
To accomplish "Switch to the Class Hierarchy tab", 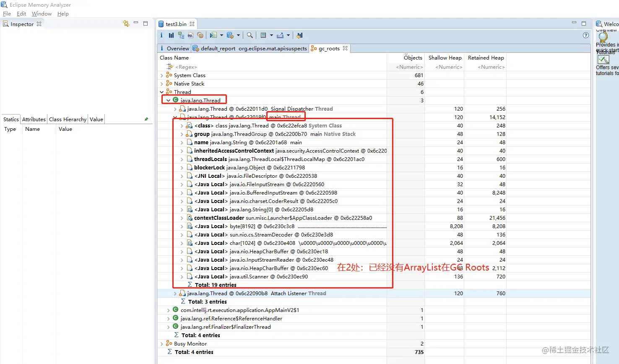I will pos(68,119).
